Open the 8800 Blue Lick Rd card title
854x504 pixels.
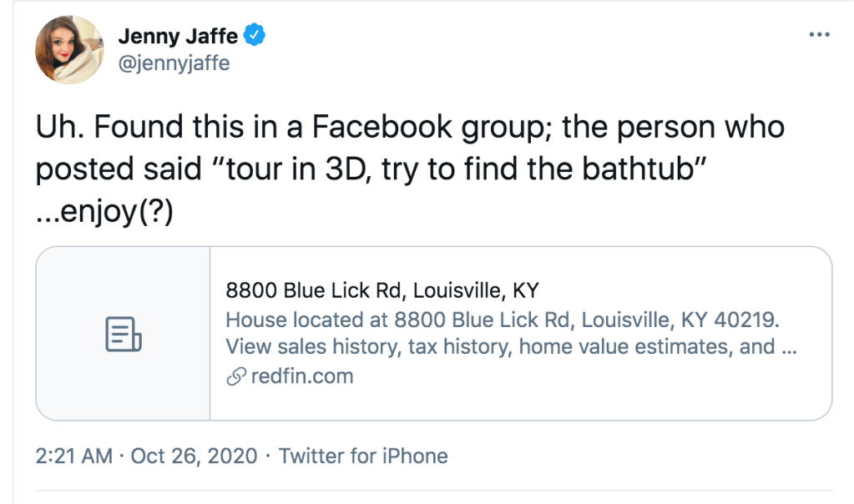tap(382, 291)
